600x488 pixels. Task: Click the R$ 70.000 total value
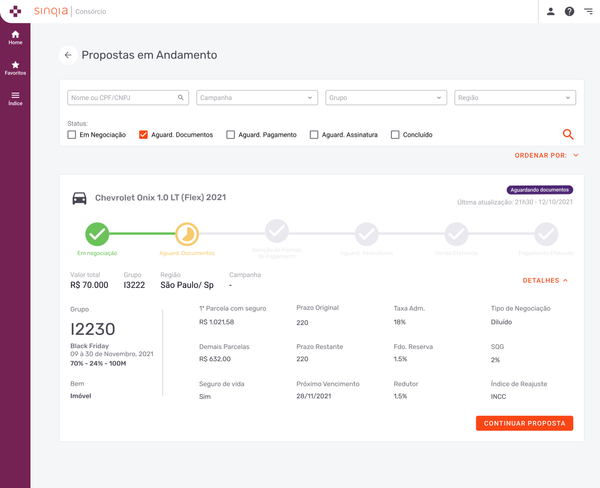(89, 285)
